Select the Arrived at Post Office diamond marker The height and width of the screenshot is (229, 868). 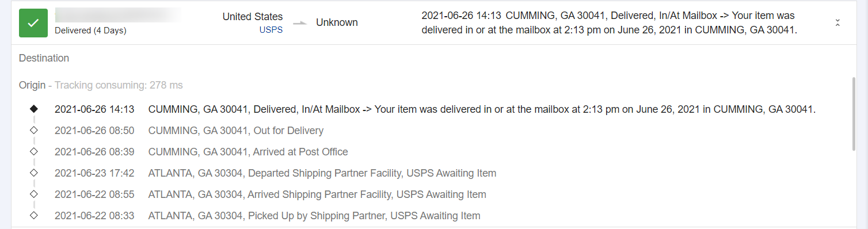pos(33,151)
